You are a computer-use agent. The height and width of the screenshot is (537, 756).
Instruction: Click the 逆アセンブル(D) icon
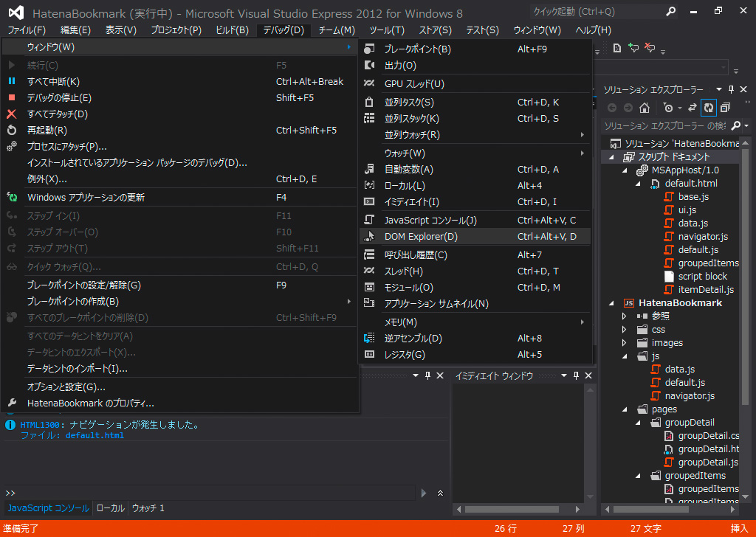tap(369, 338)
